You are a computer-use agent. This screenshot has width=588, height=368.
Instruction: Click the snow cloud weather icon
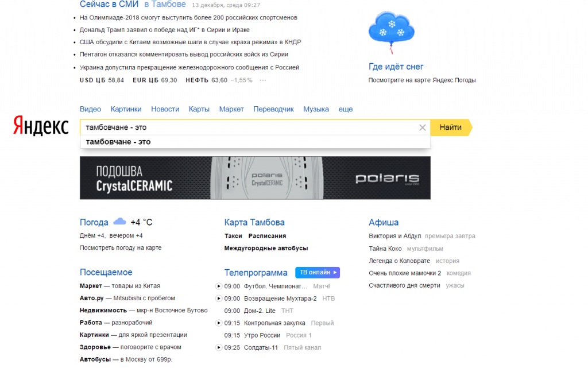[392, 32]
